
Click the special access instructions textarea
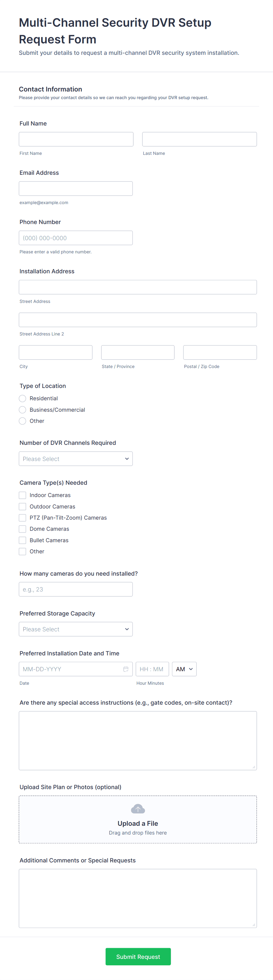click(137, 740)
